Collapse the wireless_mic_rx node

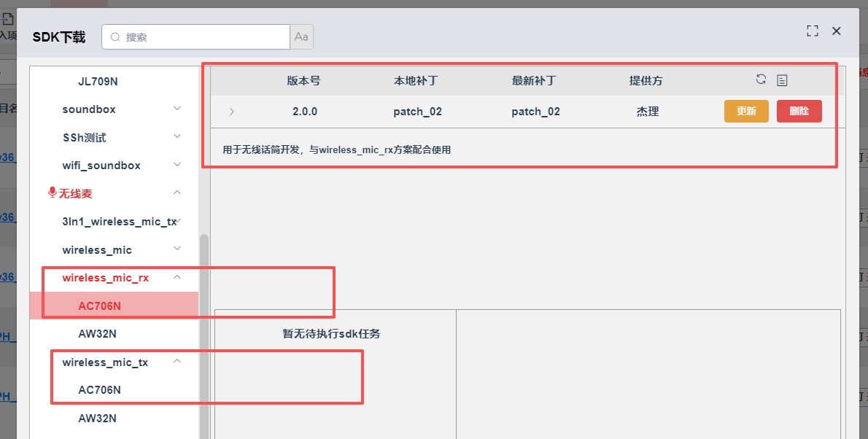pos(177,277)
